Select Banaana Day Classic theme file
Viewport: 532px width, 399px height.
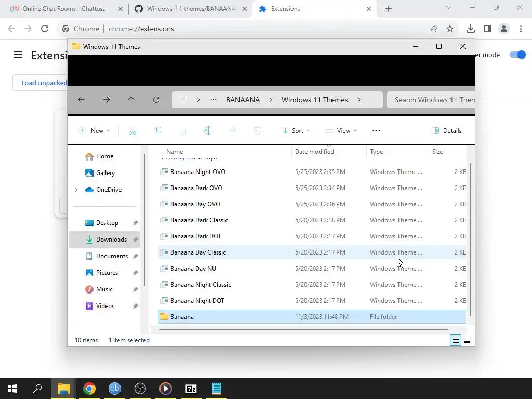[312, 252]
